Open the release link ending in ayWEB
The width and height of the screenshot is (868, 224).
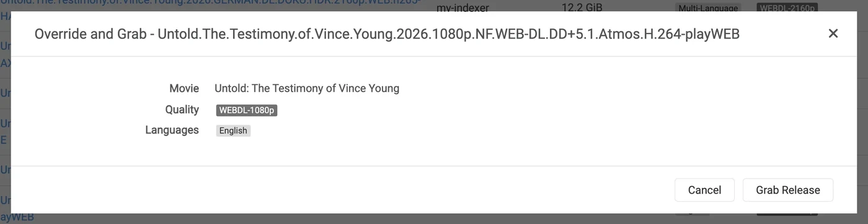click(x=17, y=217)
